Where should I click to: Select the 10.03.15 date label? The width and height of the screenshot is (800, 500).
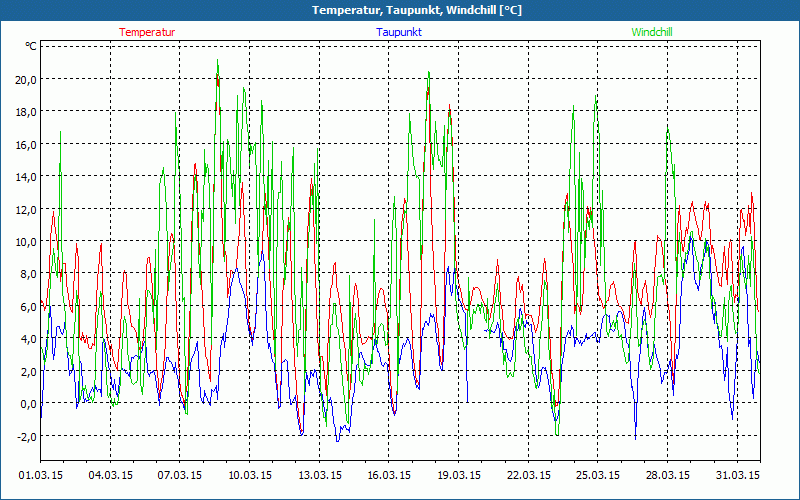tap(250, 475)
